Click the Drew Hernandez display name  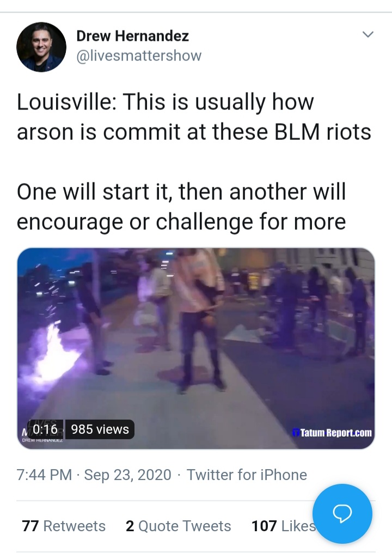[133, 35]
